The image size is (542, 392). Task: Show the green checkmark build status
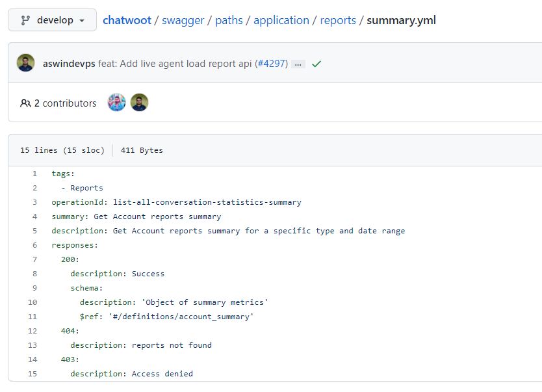(x=316, y=64)
